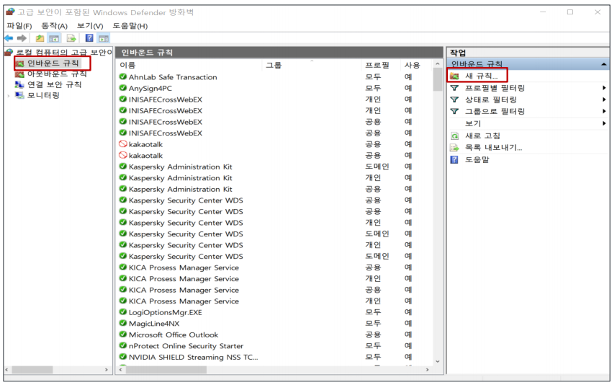Screen dimensions: 612x385
Task: Click the 도움말 icon in actions pane
Action: pyautogui.click(x=454, y=160)
